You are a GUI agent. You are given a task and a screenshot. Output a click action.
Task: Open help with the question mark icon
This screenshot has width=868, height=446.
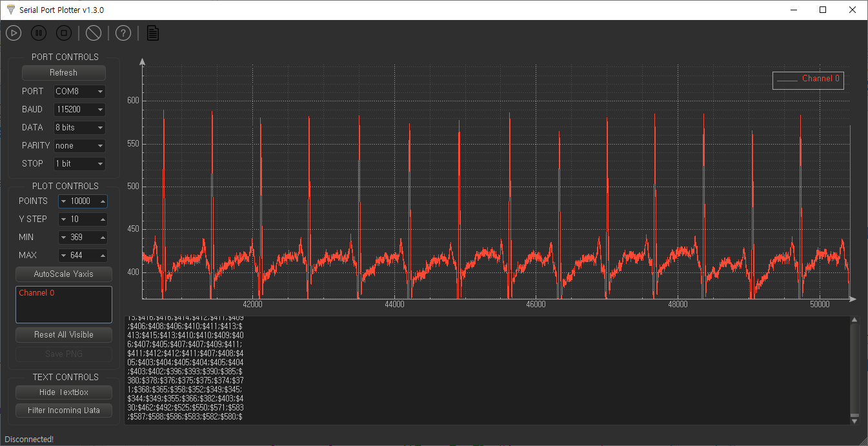[123, 33]
